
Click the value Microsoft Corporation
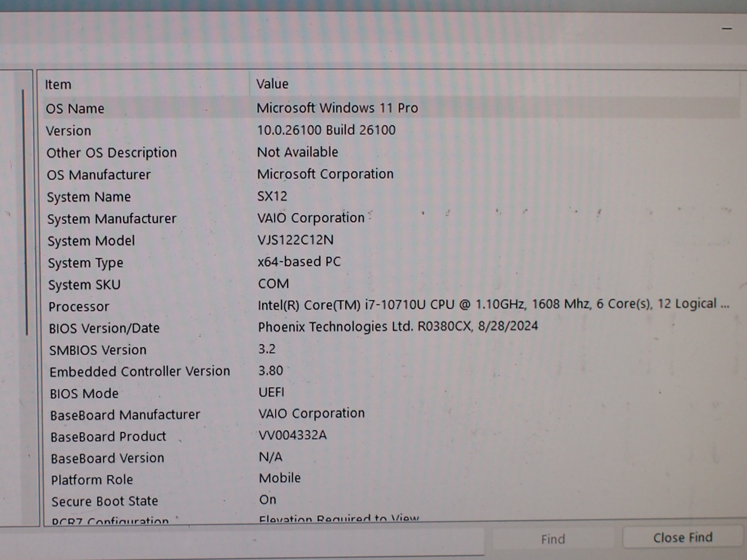click(325, 174)
